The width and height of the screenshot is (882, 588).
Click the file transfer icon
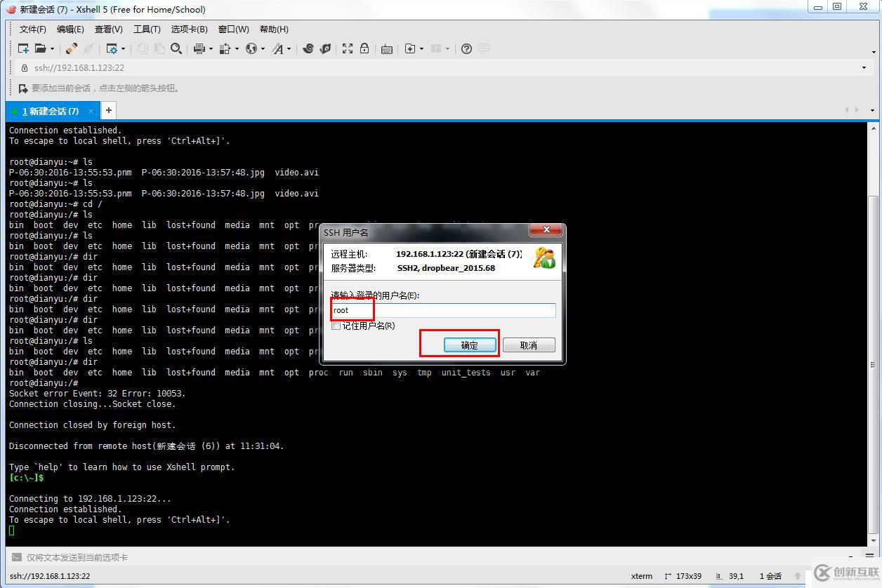coord(225,48)
